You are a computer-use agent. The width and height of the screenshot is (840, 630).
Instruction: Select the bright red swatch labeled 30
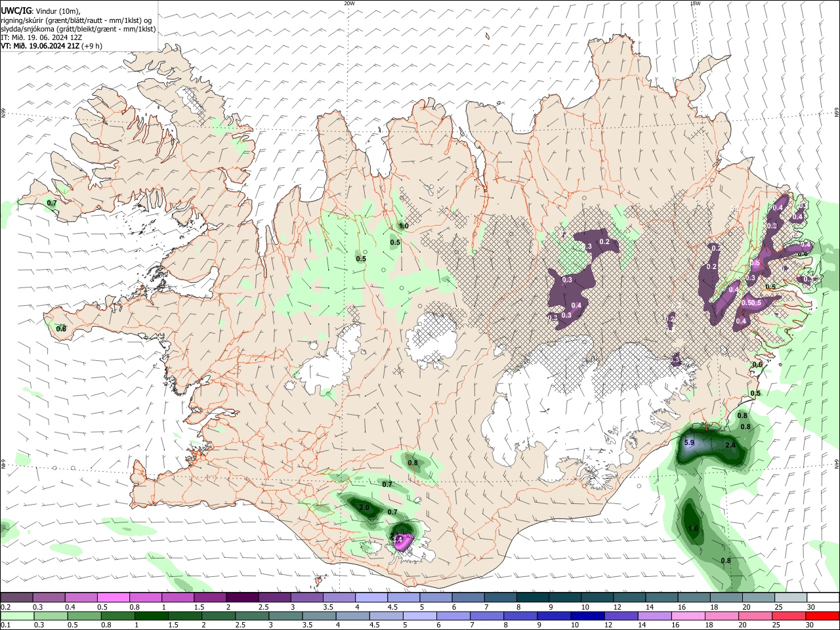(x=822, y=616)
